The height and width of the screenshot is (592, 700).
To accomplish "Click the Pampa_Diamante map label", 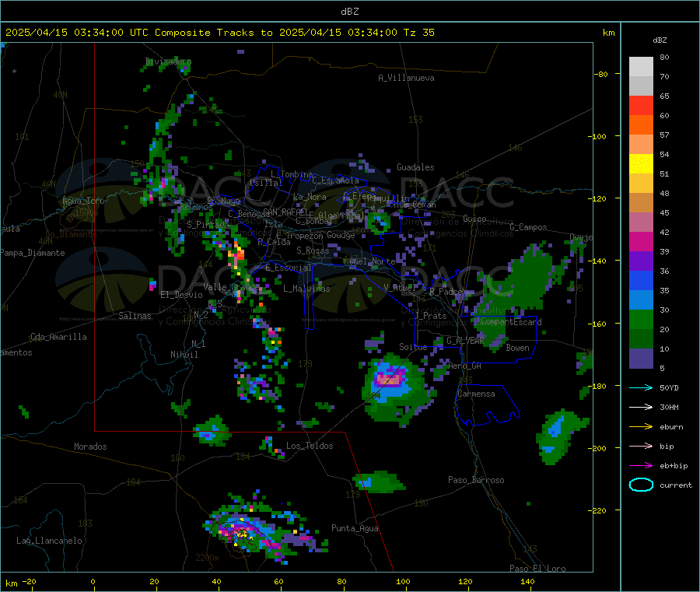I will (x=33, y=253).
